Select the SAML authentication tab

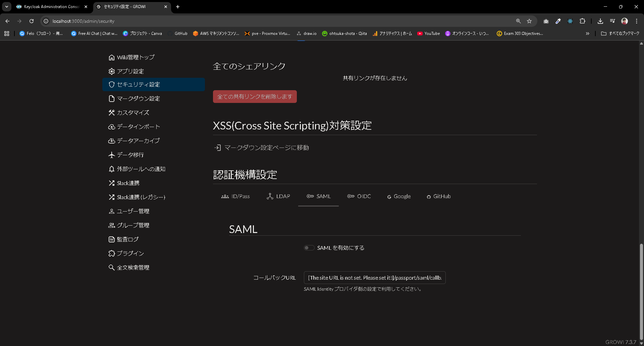(319, 196)
